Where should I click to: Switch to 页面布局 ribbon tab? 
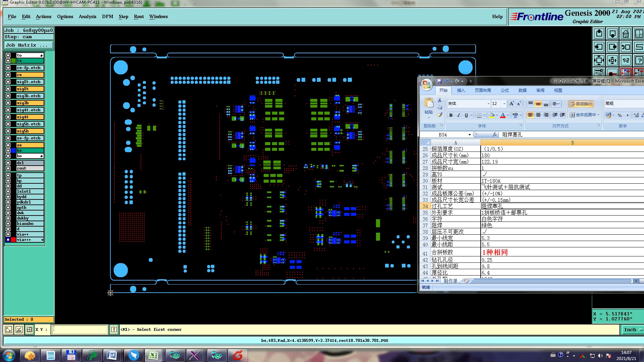(x=483, y=90)
